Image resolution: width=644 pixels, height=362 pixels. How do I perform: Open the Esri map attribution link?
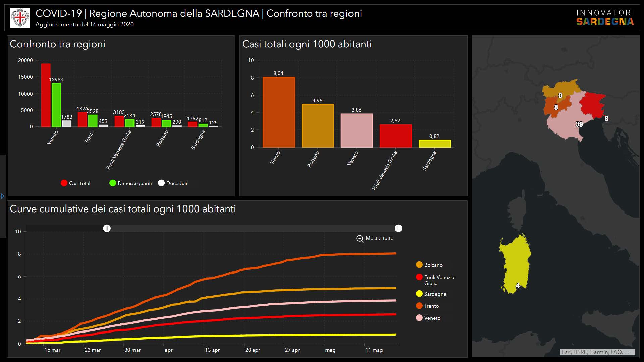(597, 352)
